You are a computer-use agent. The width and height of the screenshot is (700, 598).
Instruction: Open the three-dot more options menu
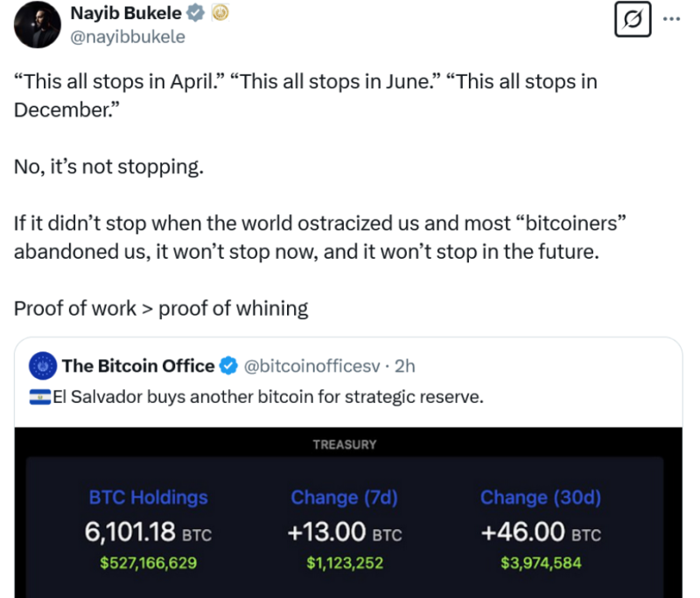tap(671, 19)
